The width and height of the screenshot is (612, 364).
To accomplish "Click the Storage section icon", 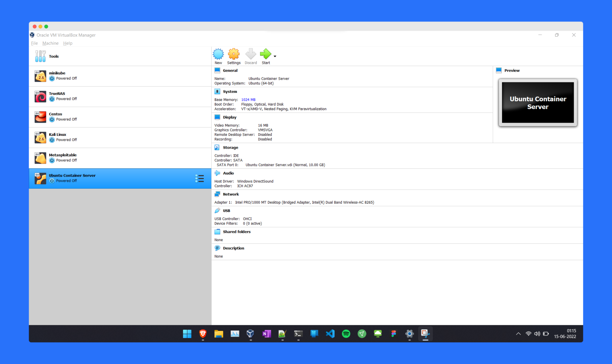I will 217,147.
